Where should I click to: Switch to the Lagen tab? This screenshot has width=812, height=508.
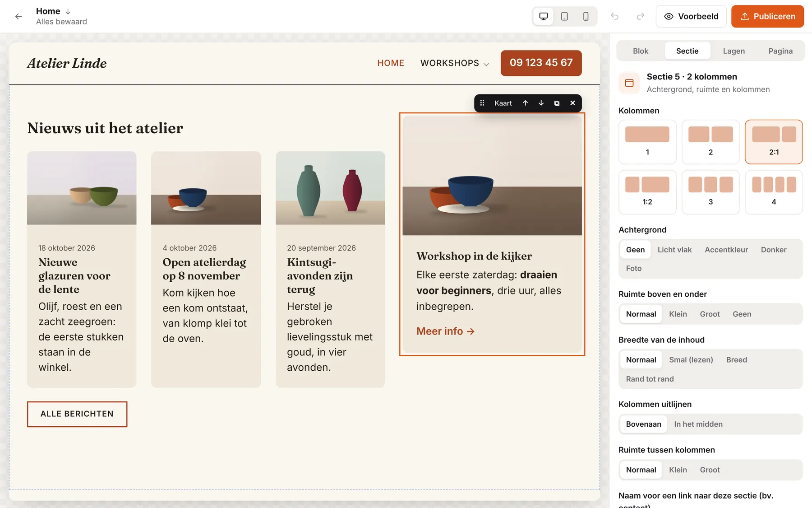point(734,51)
